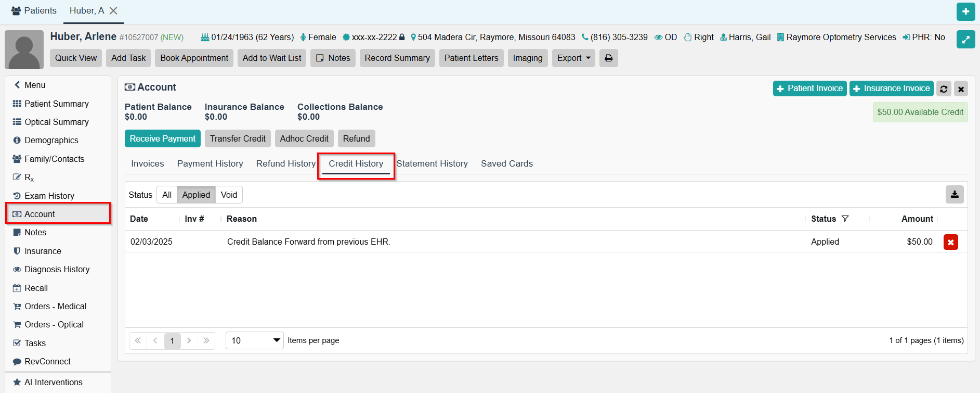
Task: Collapse the sidebar Menu
Action: (x=30, y=85)
